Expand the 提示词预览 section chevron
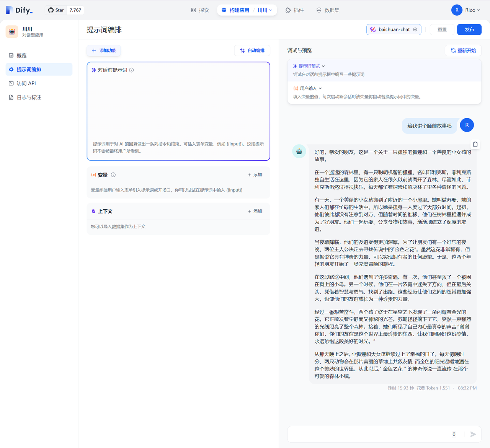This screenshot has height=448, width=490. tap(323, 66)
